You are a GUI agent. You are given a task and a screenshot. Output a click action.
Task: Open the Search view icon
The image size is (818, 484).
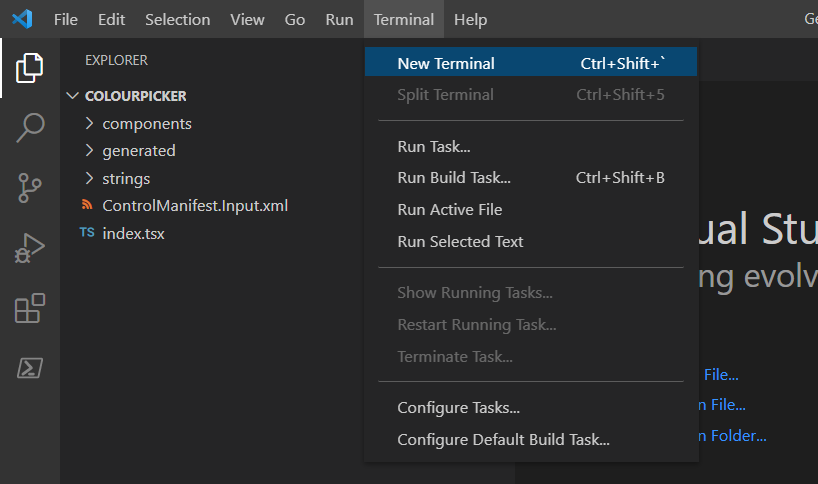[x=30, y=128]
